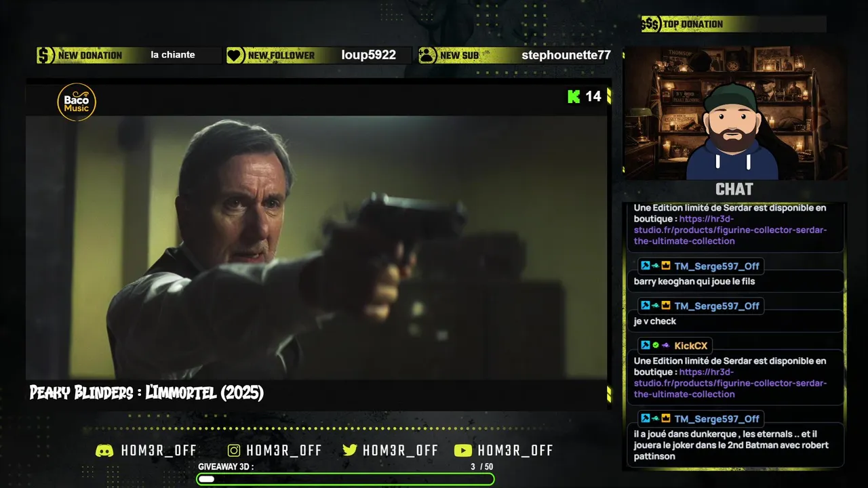Open the hr3d-studio.fr link at the top of chat
This screenshot has width=868, height=488.
pos(730,230)
